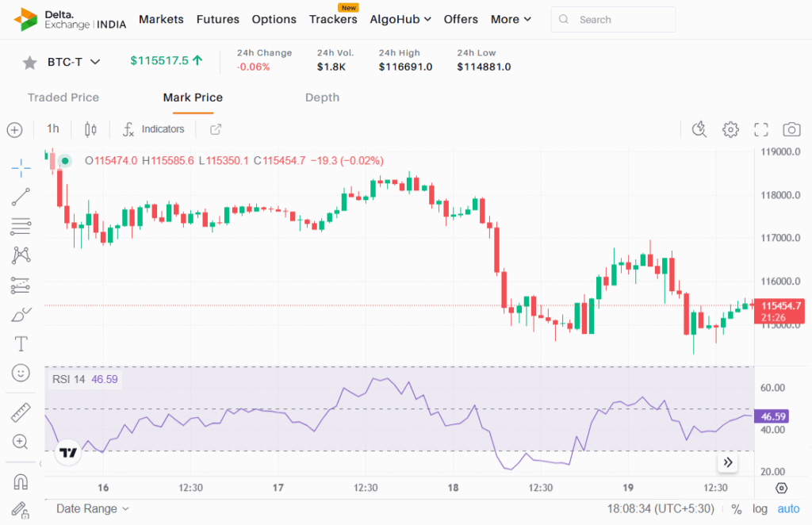Open the Indicators panel
Image resolution: width=812 pixels, height=525 pixels.
tap(154, 129)
